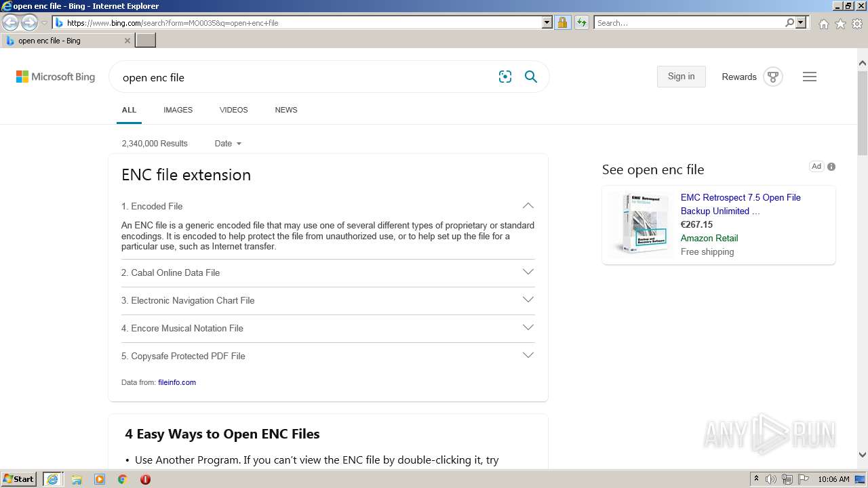The width and height of the screenshot is (868, 488).
Task: Open Favorites star icon
Action: pyautogui.click(x=840, y=24)
